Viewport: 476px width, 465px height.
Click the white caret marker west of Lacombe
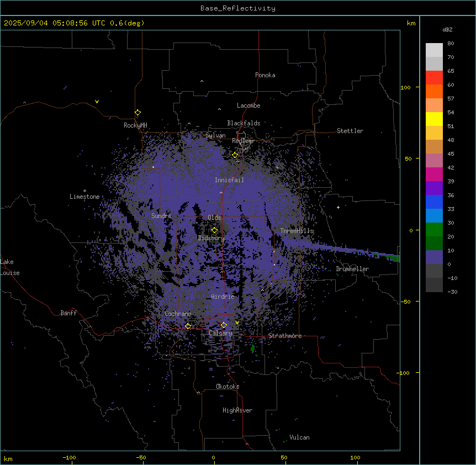pyautogui.click(x=219, y=109)
